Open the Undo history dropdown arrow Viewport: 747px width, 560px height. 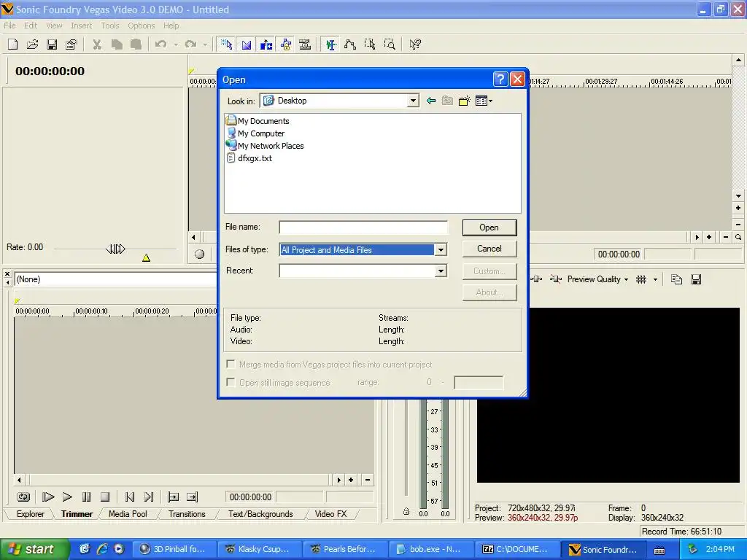176,44
